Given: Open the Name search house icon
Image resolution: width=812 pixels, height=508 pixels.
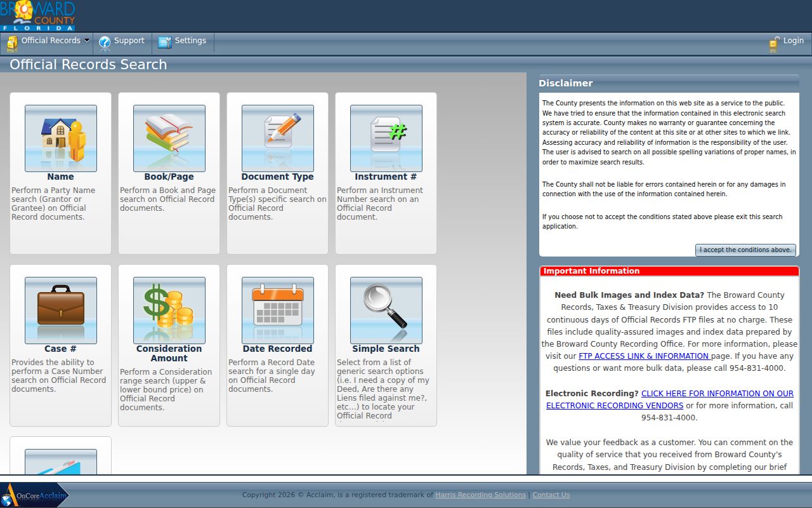Looking at the screenshot, I should coord(61,138).
